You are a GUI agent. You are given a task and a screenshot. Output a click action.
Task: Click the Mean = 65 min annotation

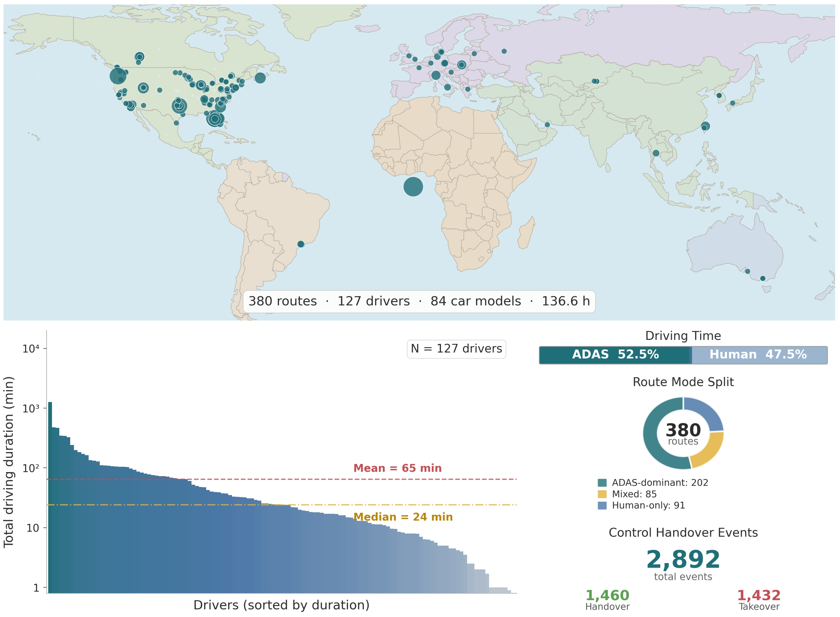point(397,468)
